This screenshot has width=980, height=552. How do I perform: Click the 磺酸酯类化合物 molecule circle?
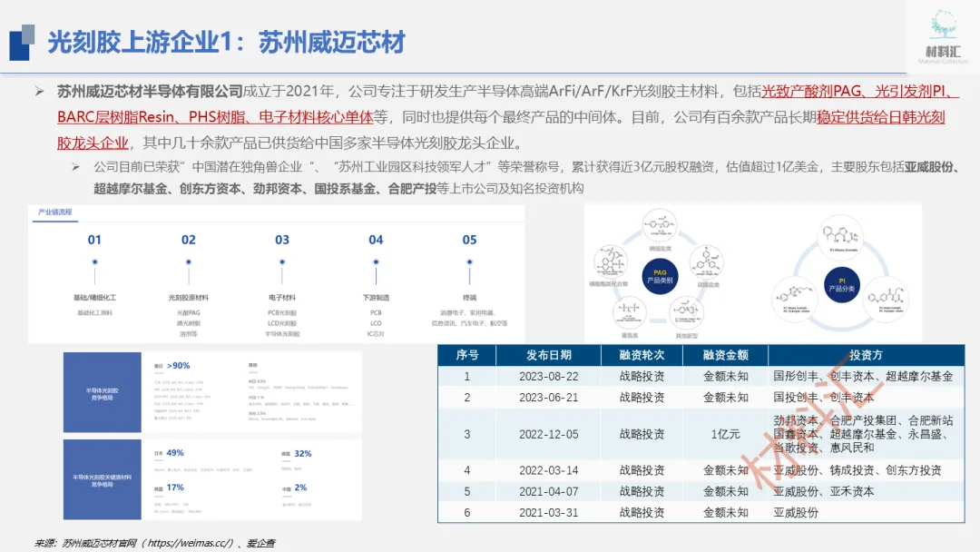611,261
